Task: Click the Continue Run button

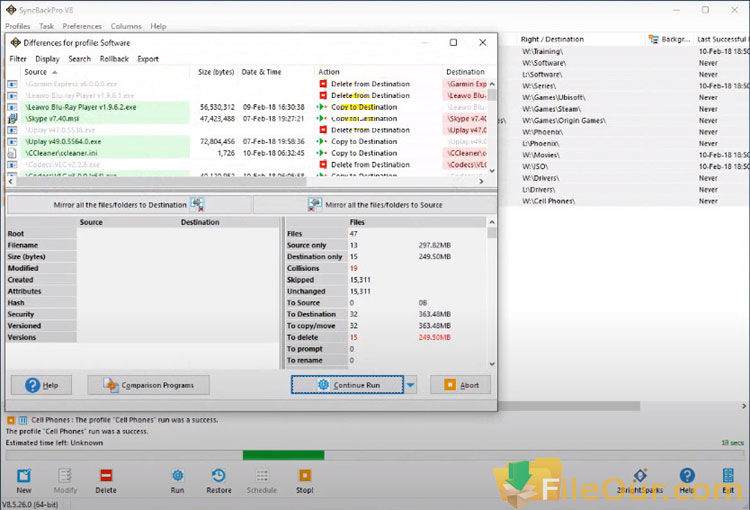Action: pyautogui.click(x=347, y=385)
